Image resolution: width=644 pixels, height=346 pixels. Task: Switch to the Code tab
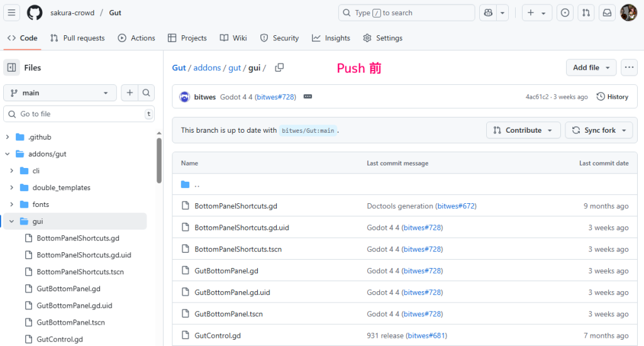[23, 38]
